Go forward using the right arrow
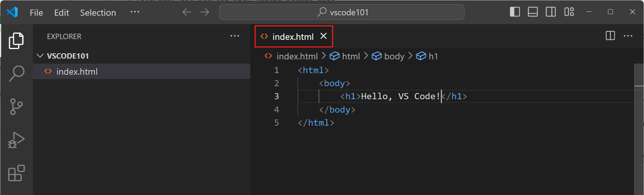Viewport: 644px width, 195px height. tap(205, 12)
